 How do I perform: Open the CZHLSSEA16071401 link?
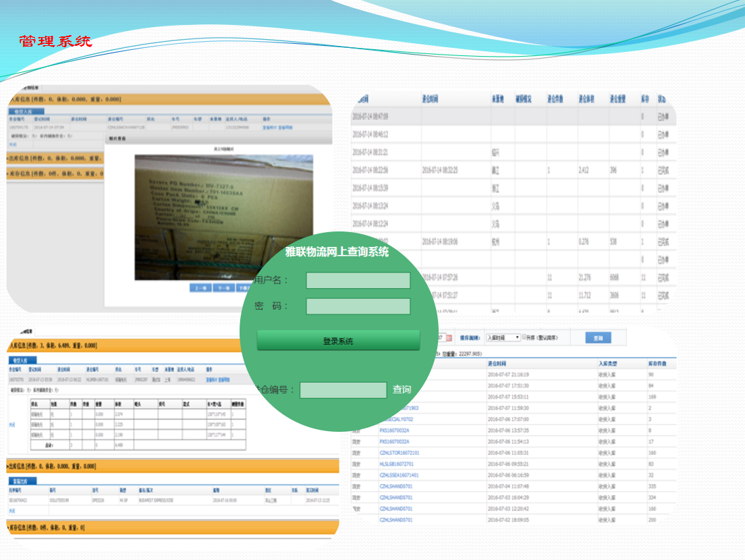coord(399,475)
